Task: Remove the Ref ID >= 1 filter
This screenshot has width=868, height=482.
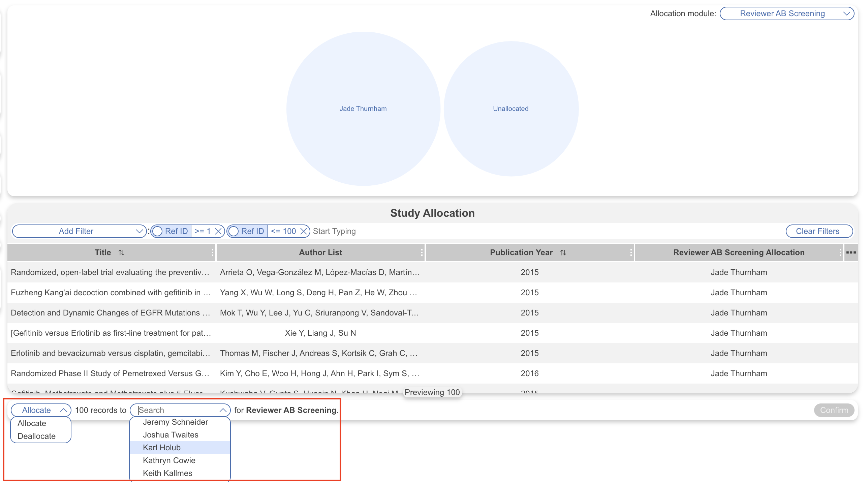Action: point(218,231)
